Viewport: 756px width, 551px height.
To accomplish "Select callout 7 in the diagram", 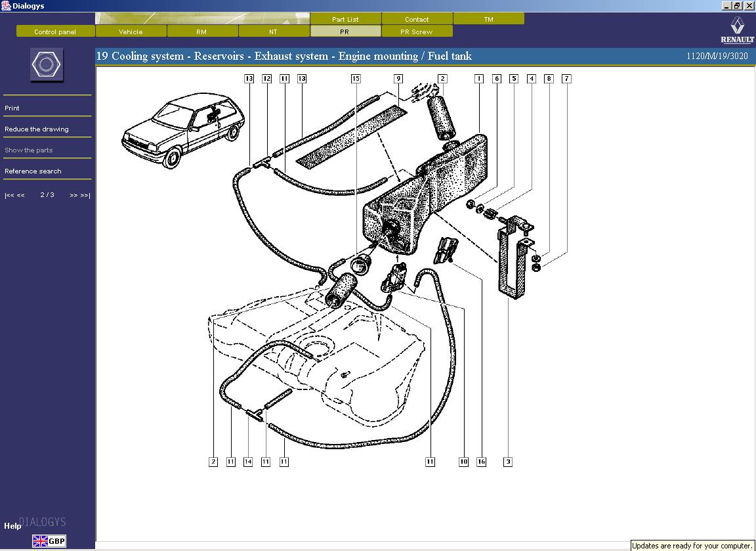I will [x=567, y=79].
